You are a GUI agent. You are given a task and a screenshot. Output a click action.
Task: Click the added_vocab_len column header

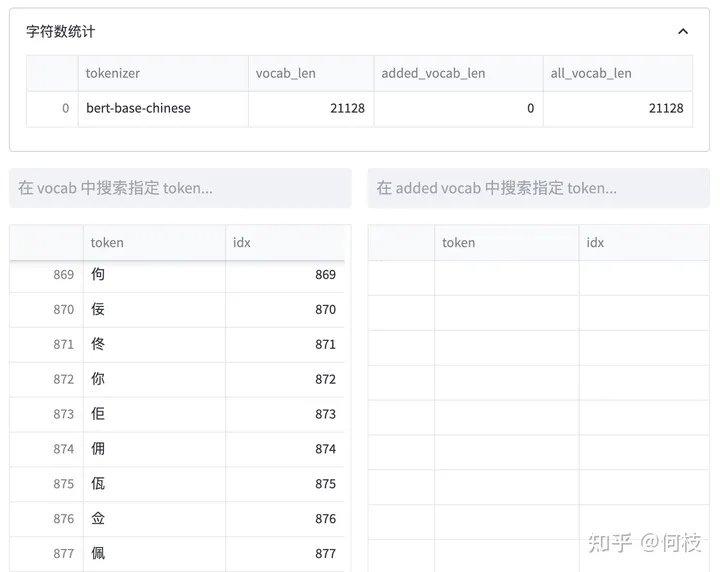458,73
